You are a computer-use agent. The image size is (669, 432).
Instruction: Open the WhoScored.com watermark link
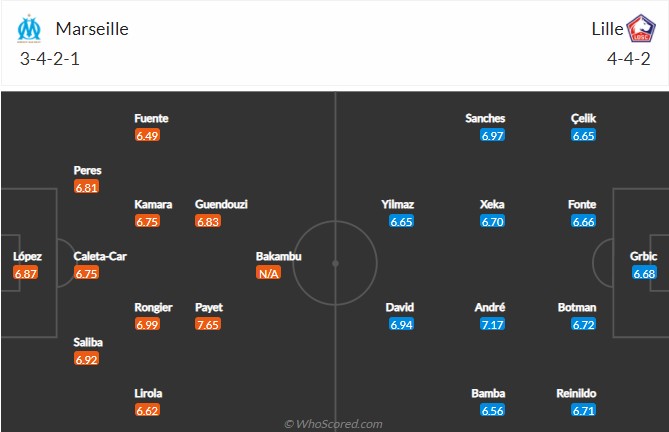click(333, 423)
